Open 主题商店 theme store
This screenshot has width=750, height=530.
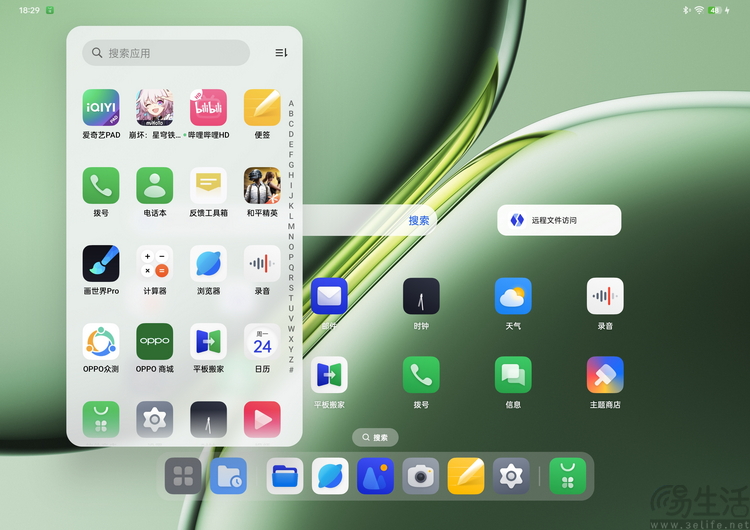click(x=605, y=375)
